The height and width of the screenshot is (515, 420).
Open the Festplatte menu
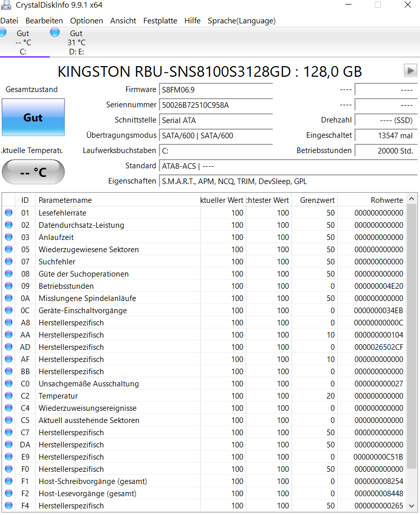coord(160,21)
